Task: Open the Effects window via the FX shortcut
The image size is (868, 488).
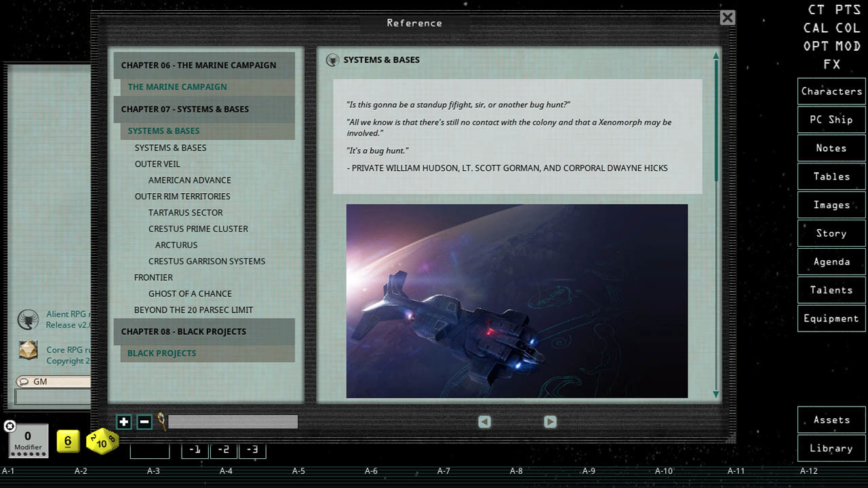Action: (x=831, y=64)
